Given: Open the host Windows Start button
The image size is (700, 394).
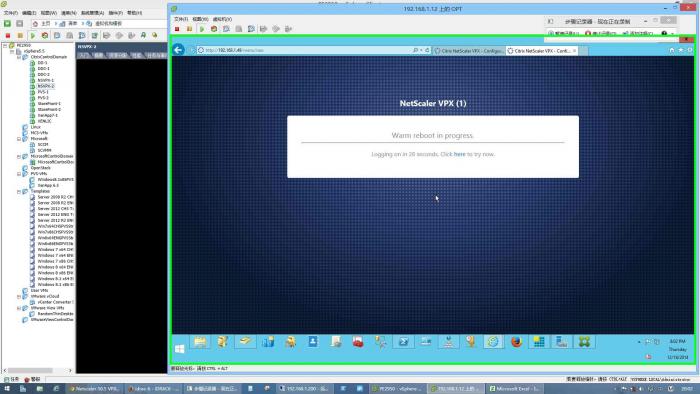Looking at the screenshot, I should pos(7,389).
